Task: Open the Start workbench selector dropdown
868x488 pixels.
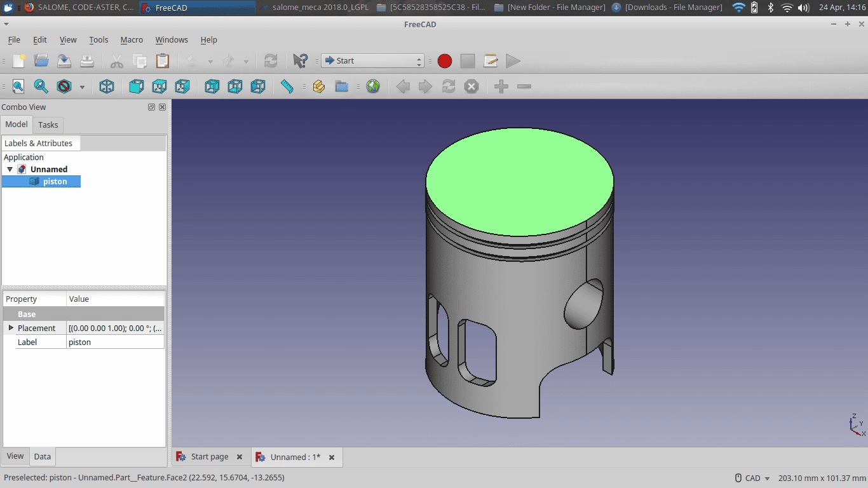Action: click(x=372, y=61)
